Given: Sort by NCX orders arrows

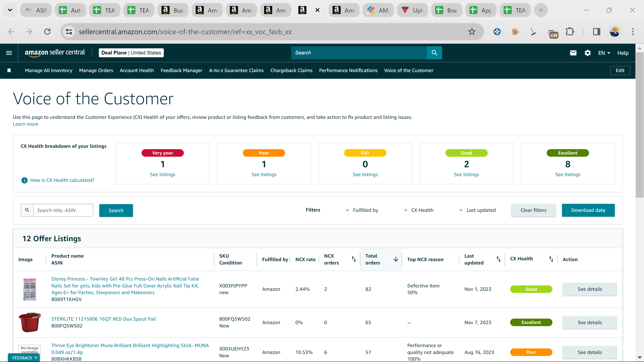Looking at the screenshot, I should pos(354,259).
